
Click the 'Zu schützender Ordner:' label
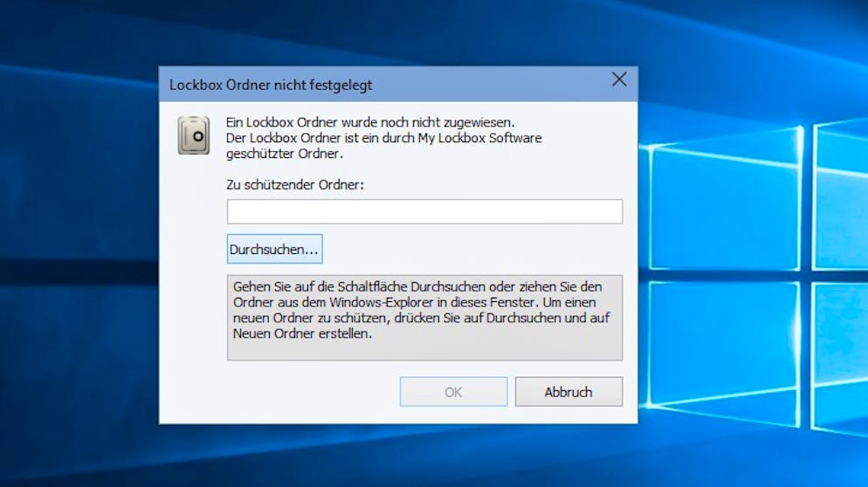[x=295, y=185]
